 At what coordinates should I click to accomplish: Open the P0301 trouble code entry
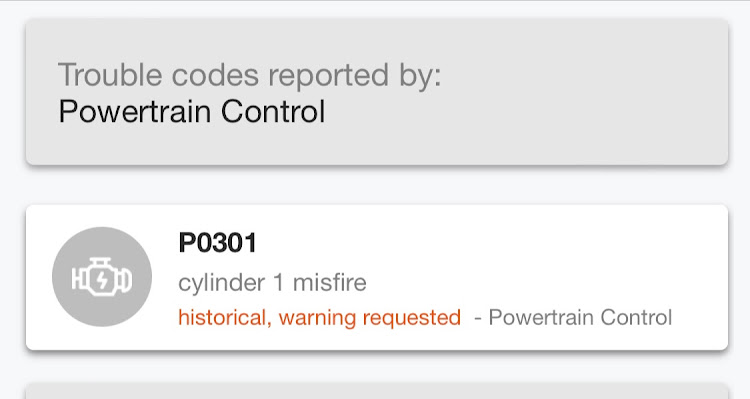(x=377, y=277)
